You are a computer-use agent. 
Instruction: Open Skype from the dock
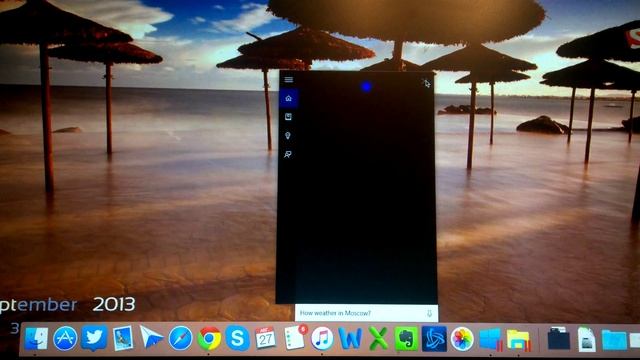[x=238, y=338]
